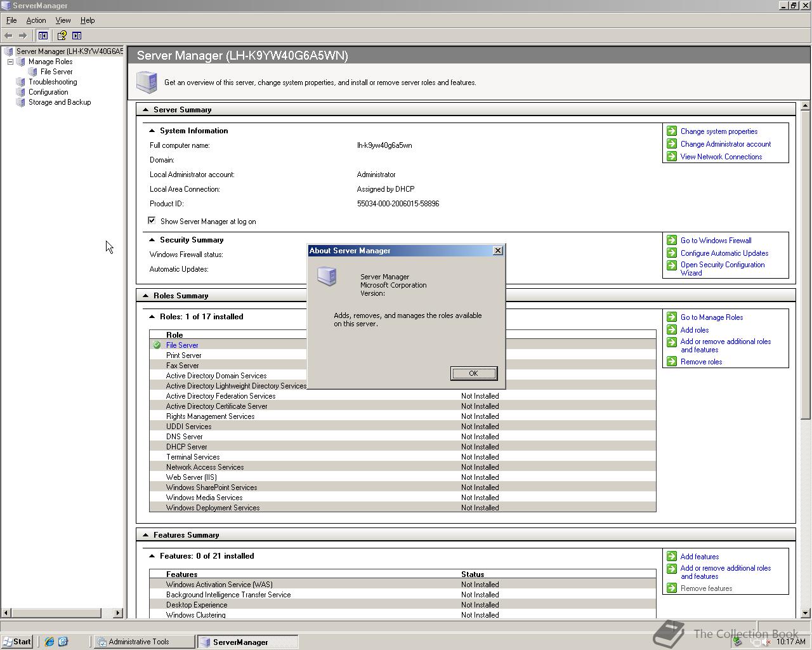Click green arrow beside Remove roles
Screen dimensions: 812x650
pyautogui.click(x=672, y=361)
